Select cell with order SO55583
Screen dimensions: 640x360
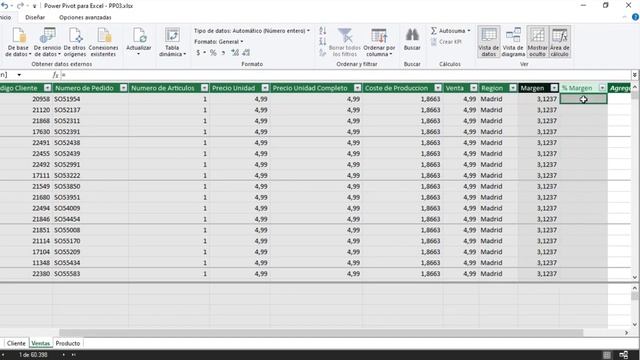91,274
